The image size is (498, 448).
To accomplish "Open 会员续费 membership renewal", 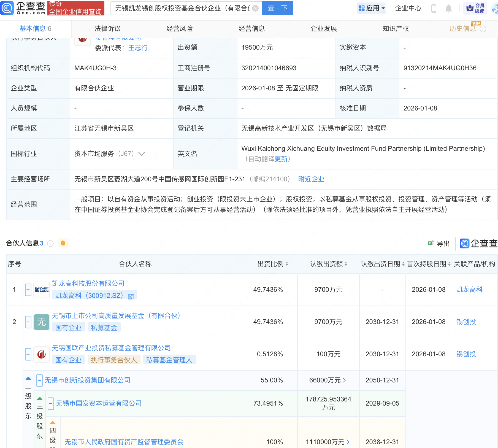I will coord(475,8).
